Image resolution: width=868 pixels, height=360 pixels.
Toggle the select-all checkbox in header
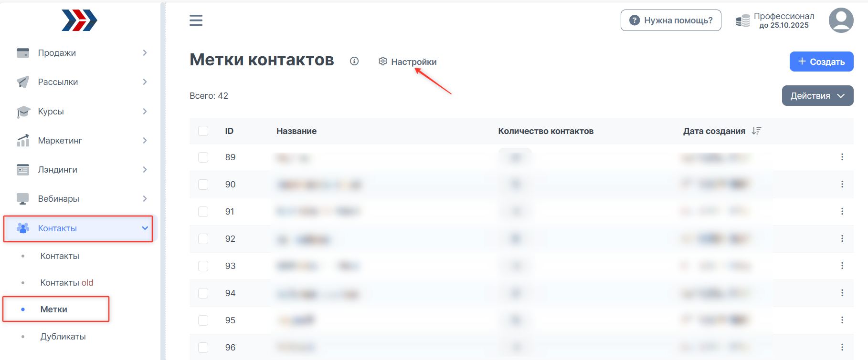point(203,131)
